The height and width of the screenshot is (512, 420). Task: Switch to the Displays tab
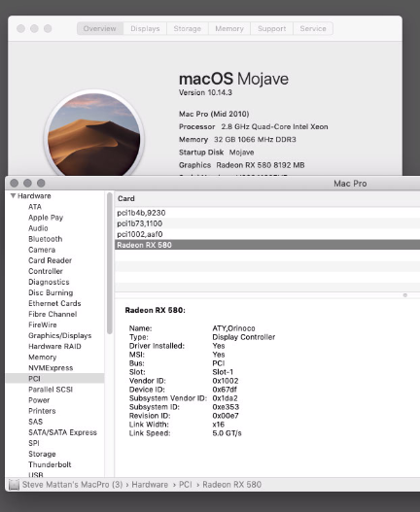coord(145,29)
